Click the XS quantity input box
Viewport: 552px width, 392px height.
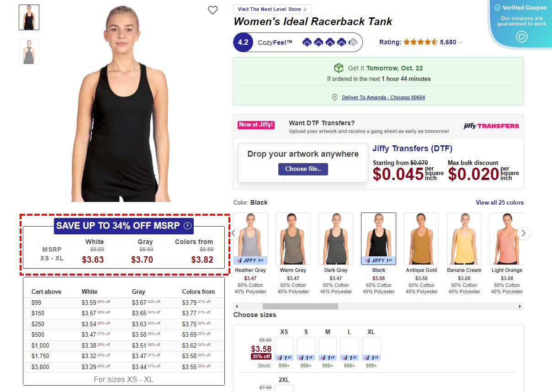pos(284,346)
